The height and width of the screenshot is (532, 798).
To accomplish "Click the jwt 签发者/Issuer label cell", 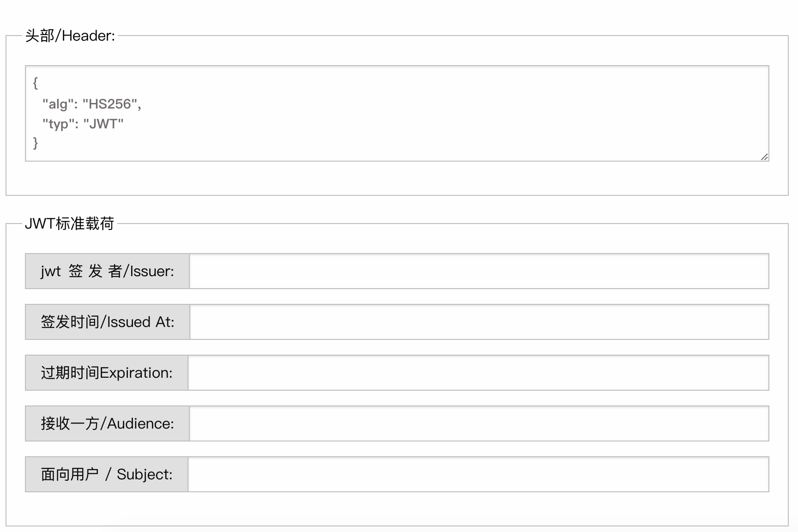I will 107,272.
